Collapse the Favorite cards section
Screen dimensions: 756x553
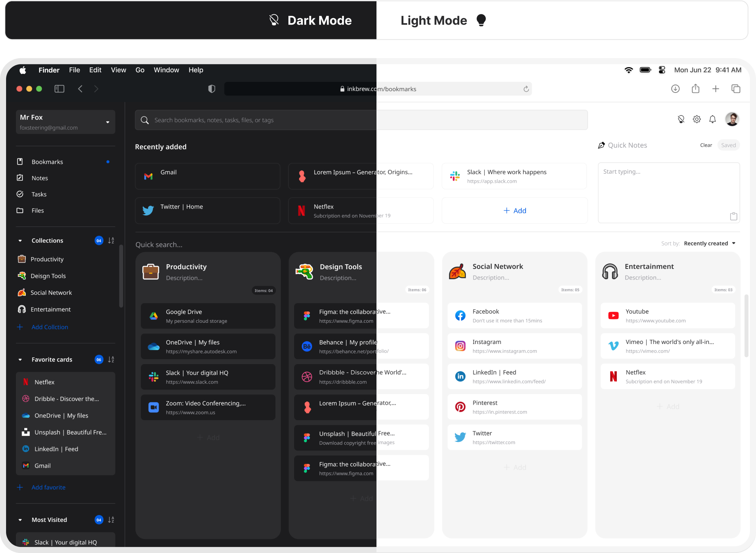[x=20, y=360]
